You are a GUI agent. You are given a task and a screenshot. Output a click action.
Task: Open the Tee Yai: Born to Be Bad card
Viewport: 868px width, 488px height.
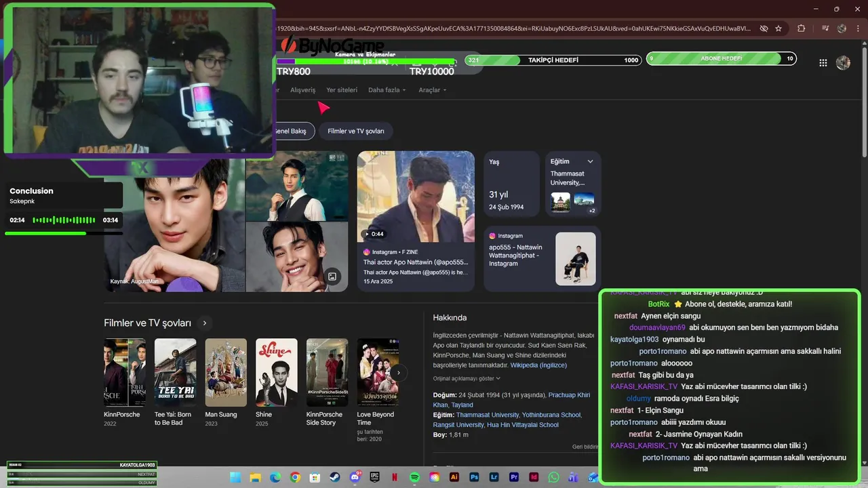pos(175,383)
